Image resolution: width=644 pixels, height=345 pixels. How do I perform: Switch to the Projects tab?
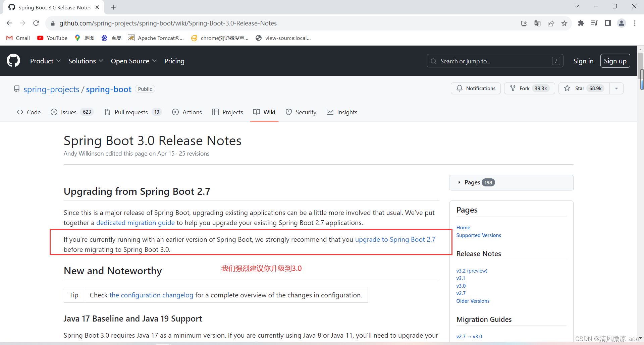tap(227, 112)
